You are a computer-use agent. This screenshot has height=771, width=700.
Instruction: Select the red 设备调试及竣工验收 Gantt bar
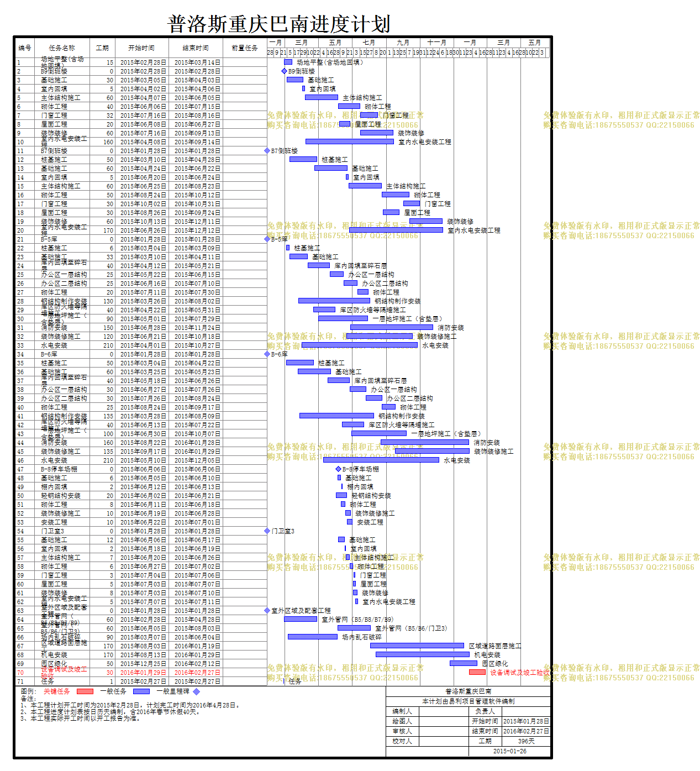[477, 673]
